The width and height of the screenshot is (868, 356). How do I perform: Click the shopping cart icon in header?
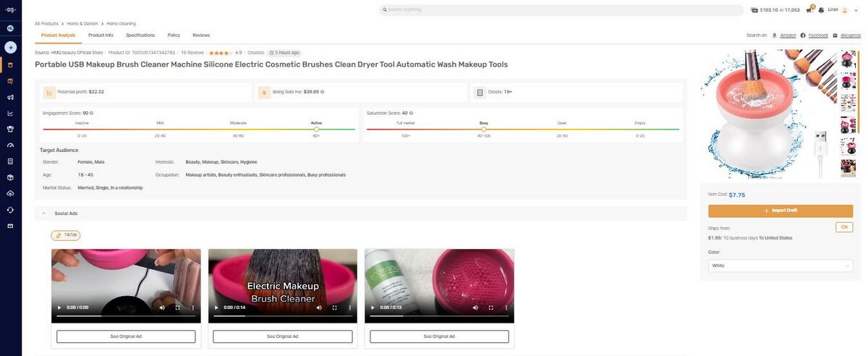[x=809, y=10]
